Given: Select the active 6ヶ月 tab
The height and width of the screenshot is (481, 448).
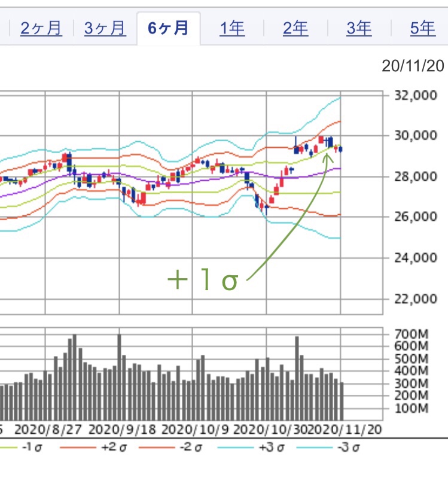Looking at the screenshot, I should tap(168, 28).
